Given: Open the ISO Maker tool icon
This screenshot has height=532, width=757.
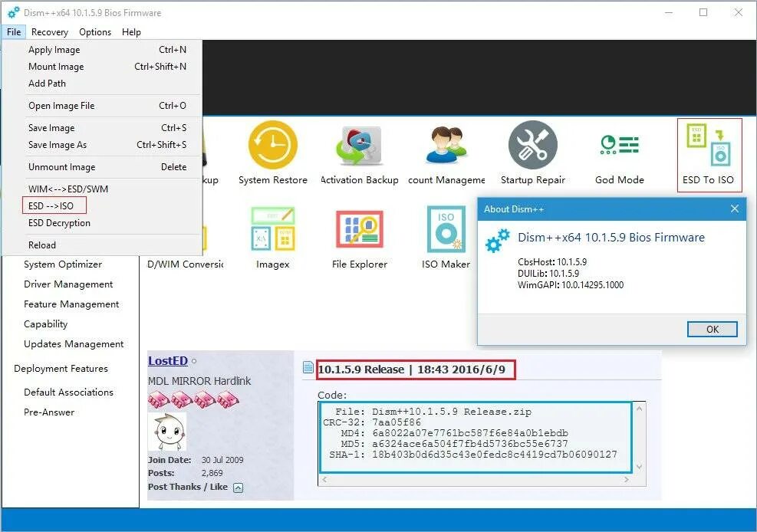Looking at the screenshot, I should click(446, 228).
